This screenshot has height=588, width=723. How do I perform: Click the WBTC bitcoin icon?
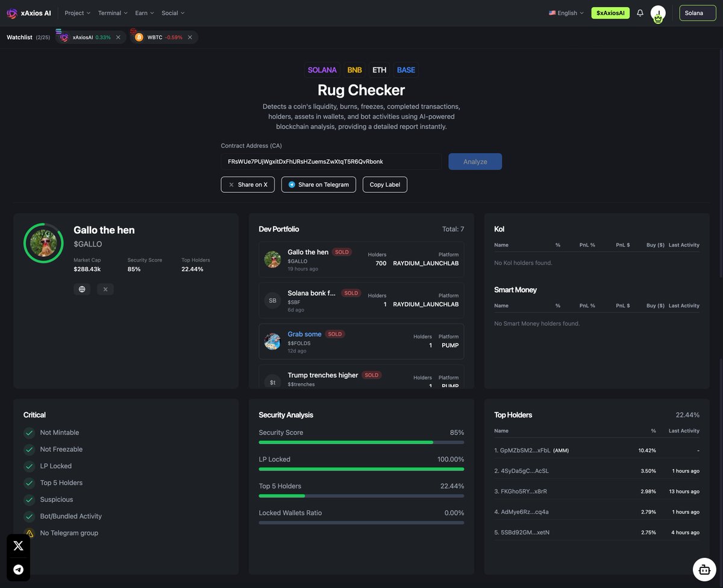coord(139,37)
